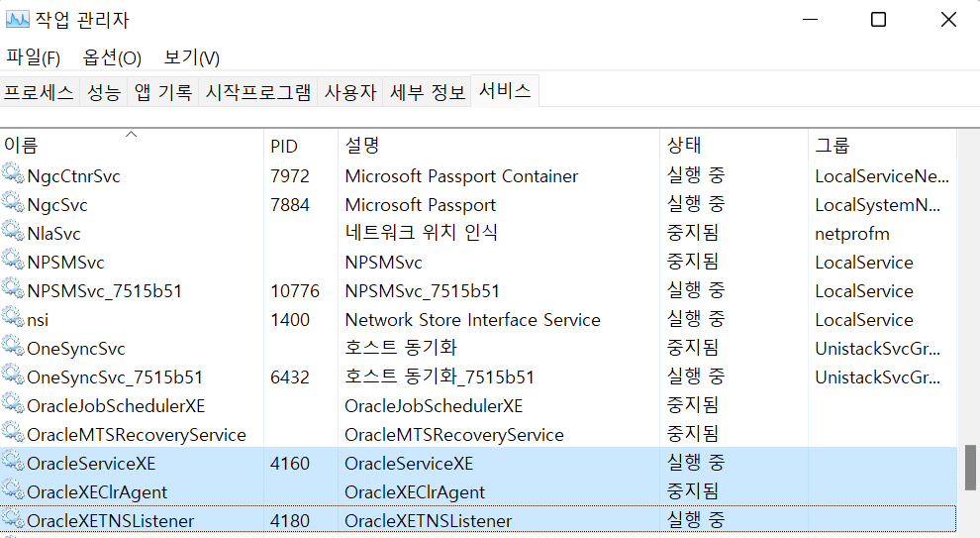This screenshot has width=980, height=538.
Task: Click PID value 7972
Action: tap(290, 176)
